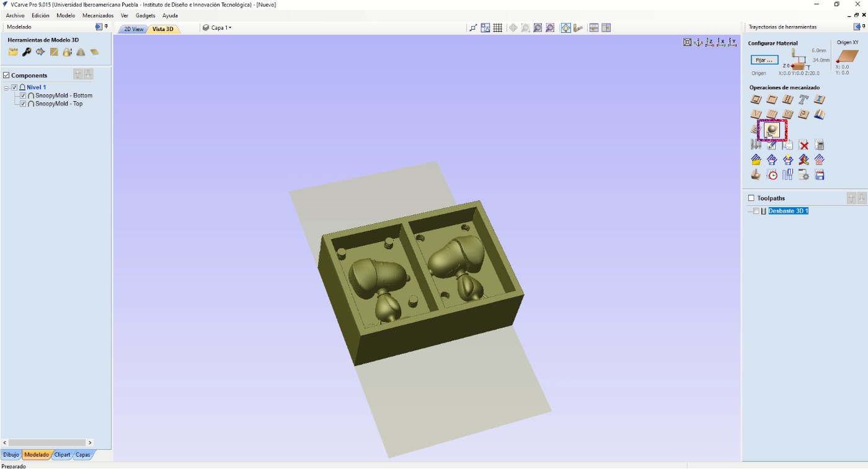Viewport: 868px width, 469px height.
Task: Select the 3D finishing toolpath icon
Action: coord(772,129)
